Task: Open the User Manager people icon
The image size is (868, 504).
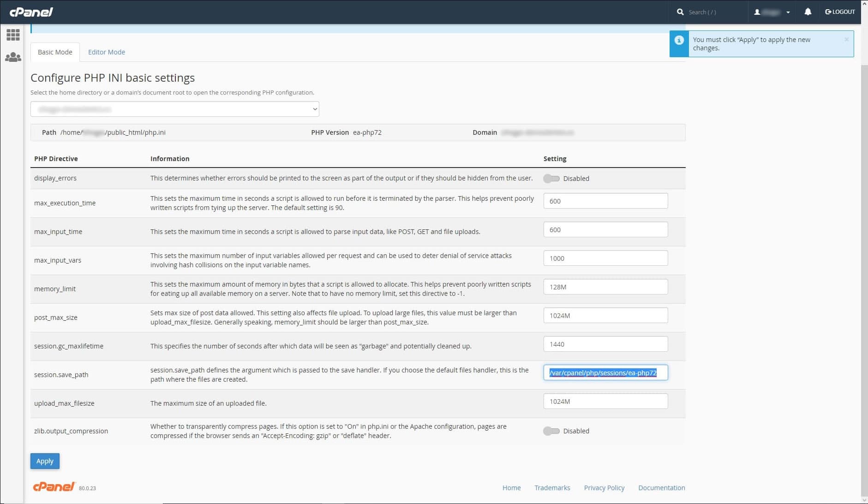Action: (13, 57)
